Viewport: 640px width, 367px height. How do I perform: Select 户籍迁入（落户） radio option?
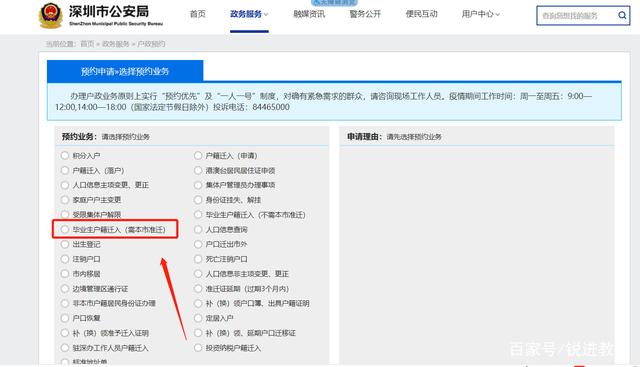point(64,170)
